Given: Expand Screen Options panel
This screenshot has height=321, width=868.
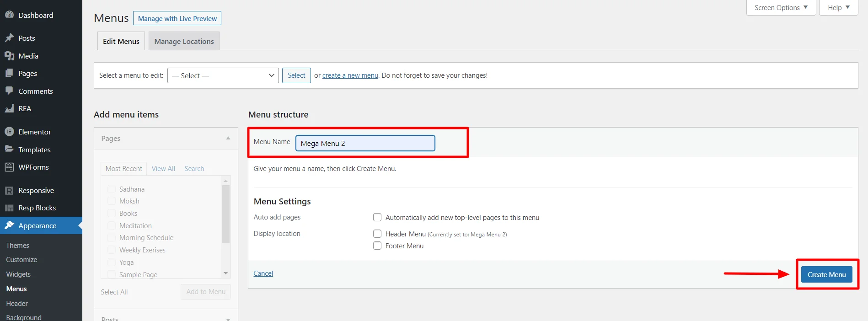Looking at the screenshot, I should (x=781, y=8).
